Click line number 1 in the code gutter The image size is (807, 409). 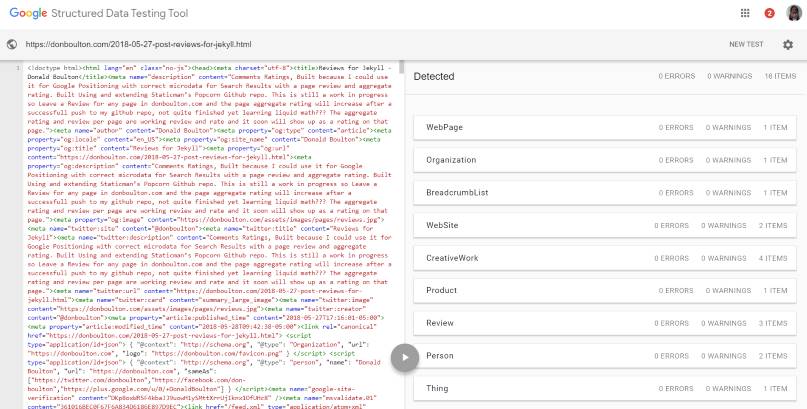tap(19, 68)
